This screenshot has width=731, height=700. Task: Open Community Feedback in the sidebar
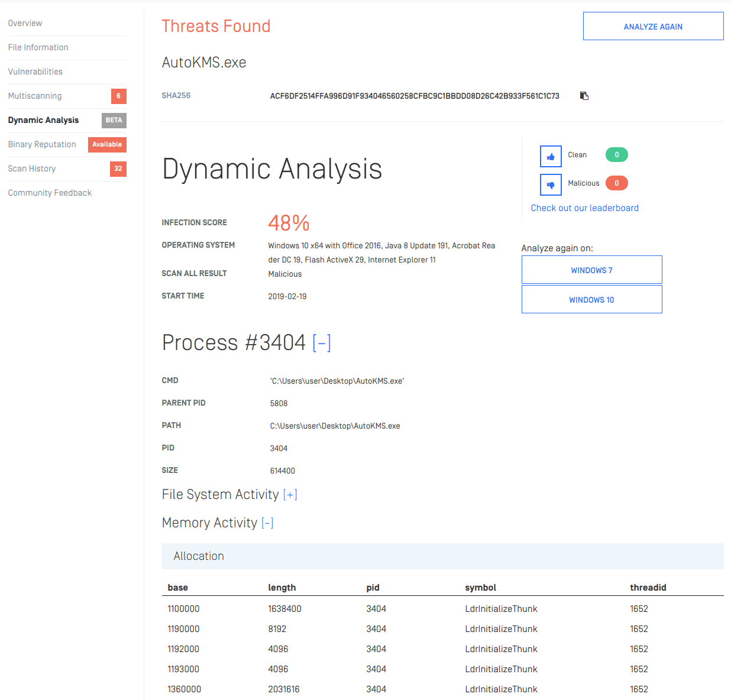click(50, 193)
